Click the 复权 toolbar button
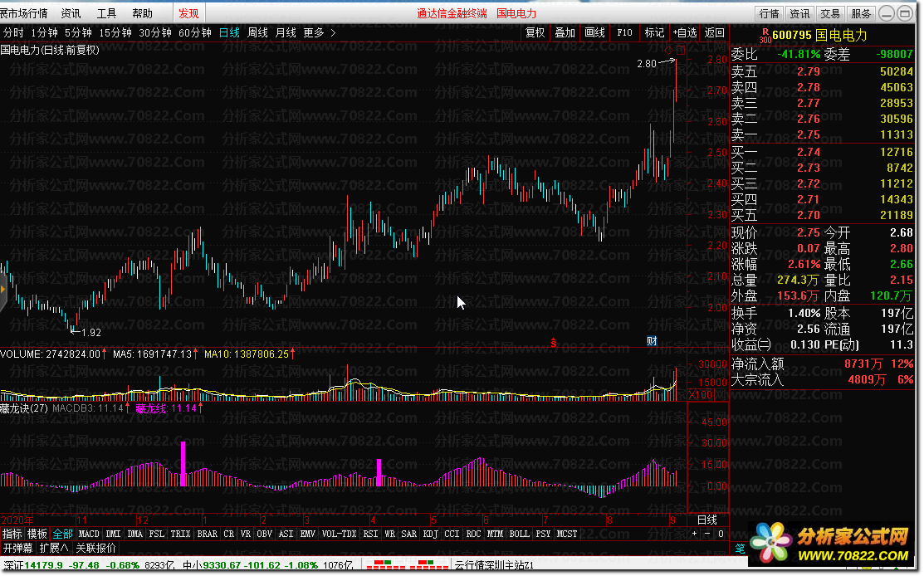924x576 pixels. (535, 33)
